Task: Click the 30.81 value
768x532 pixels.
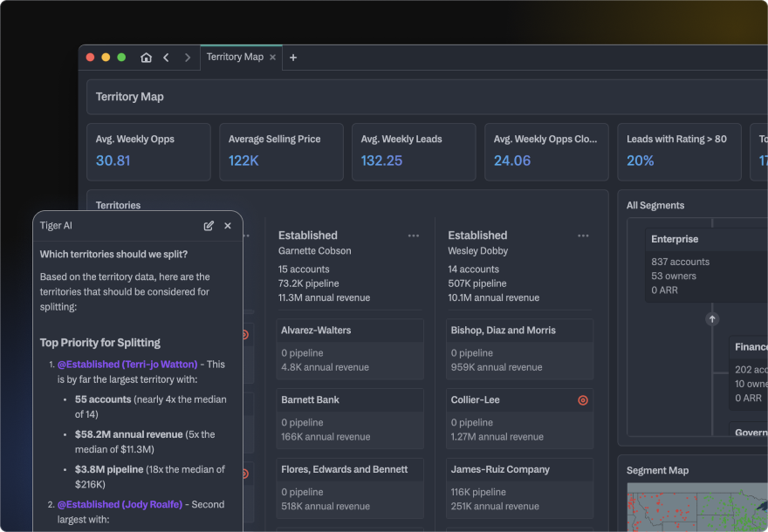Action: pos(113,160)
